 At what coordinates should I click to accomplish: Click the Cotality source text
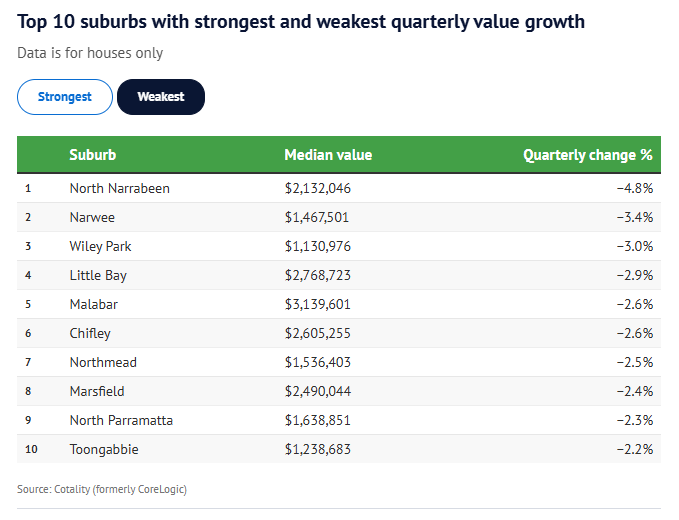102,489
